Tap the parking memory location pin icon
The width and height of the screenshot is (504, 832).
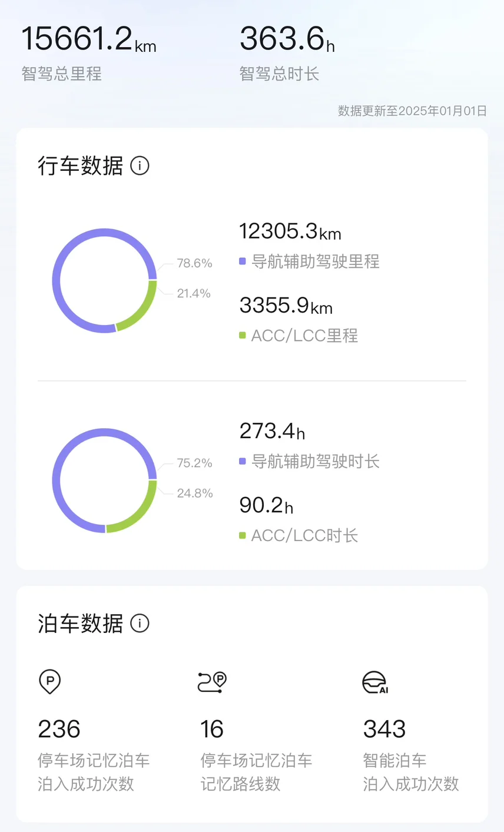coord(50,681)
